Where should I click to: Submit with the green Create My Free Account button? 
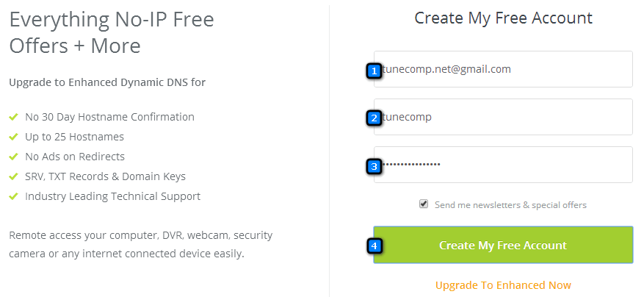click(x=503, y=245)
